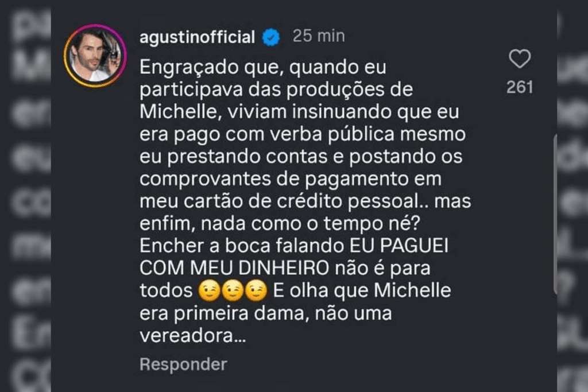Click the blurred background text on the left
Viewport: 588px width, 392px height.
tap(25, 196)
